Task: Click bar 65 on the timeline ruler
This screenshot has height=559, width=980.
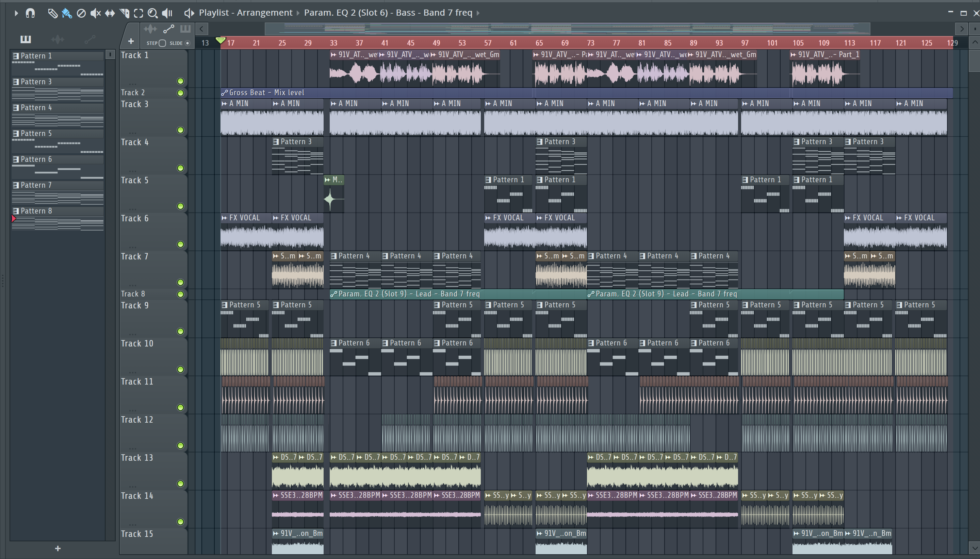Action: [539, 43]
